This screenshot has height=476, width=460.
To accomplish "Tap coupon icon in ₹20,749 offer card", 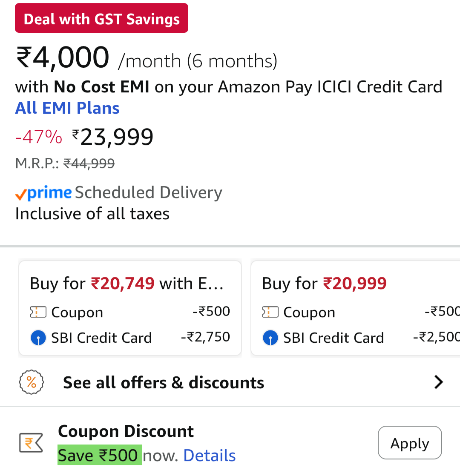I will point(38,313).
